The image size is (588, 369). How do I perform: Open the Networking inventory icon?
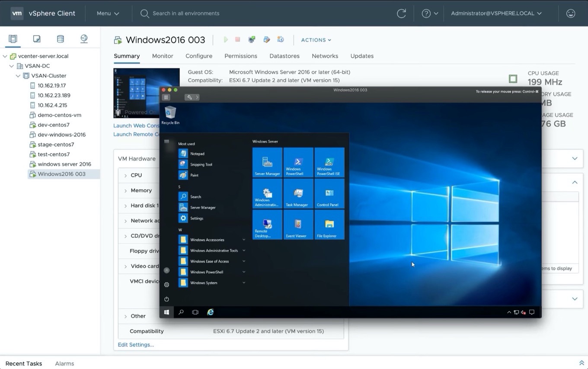pos(84,39)
